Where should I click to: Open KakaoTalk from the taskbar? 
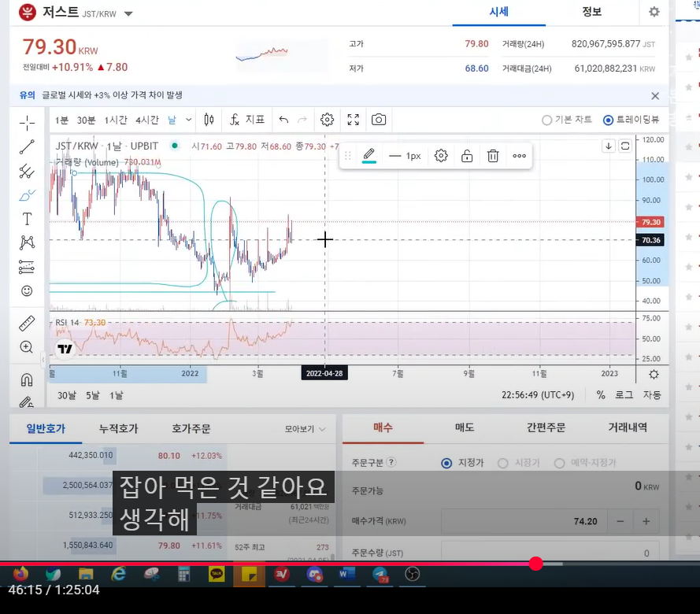pos(217,575)
